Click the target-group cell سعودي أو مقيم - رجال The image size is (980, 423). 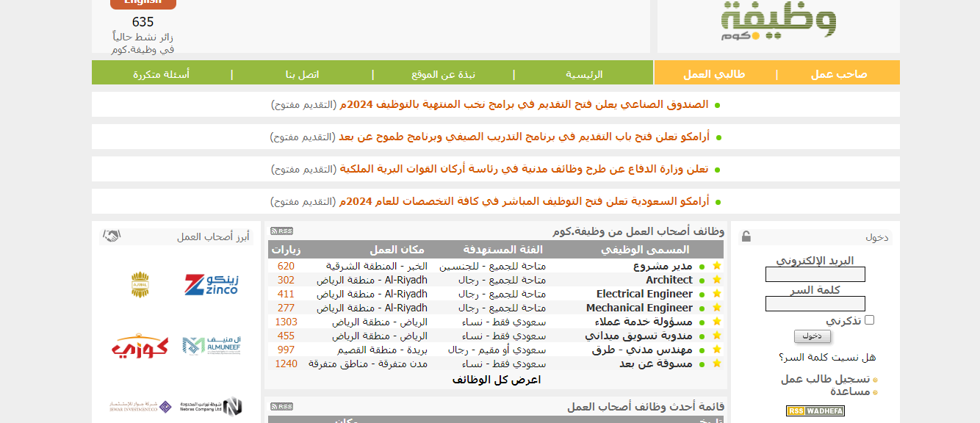pos(497,350)
